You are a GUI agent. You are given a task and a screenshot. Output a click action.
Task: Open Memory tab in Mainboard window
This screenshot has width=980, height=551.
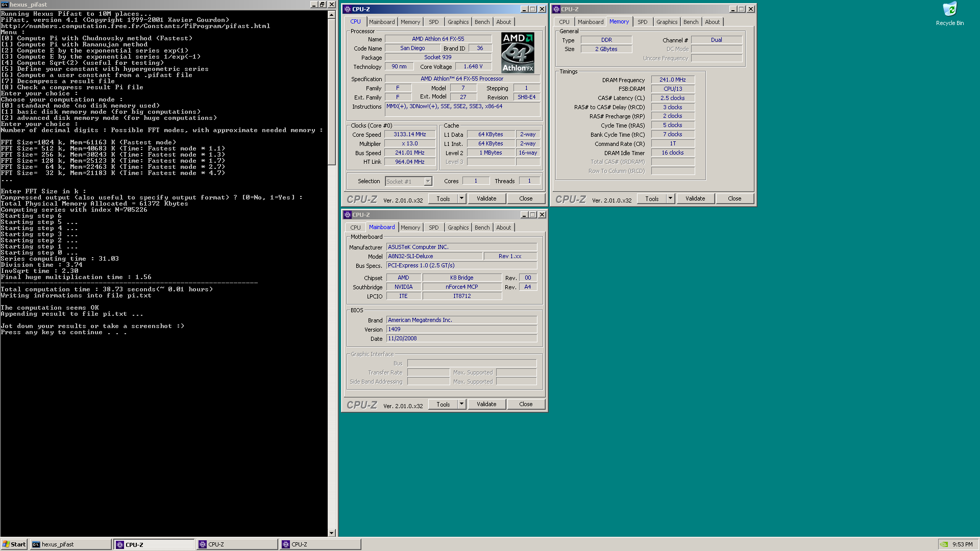coord(410,228)
